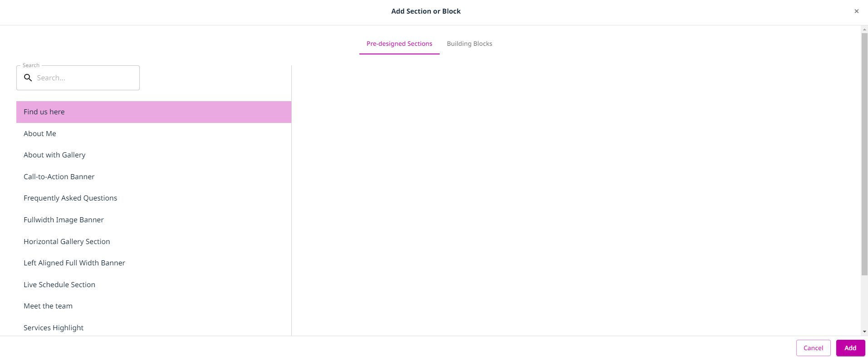The width and height of the screenshot is (868, 357).
Task: Click the search magnifier icon
Action: (28, 78)
